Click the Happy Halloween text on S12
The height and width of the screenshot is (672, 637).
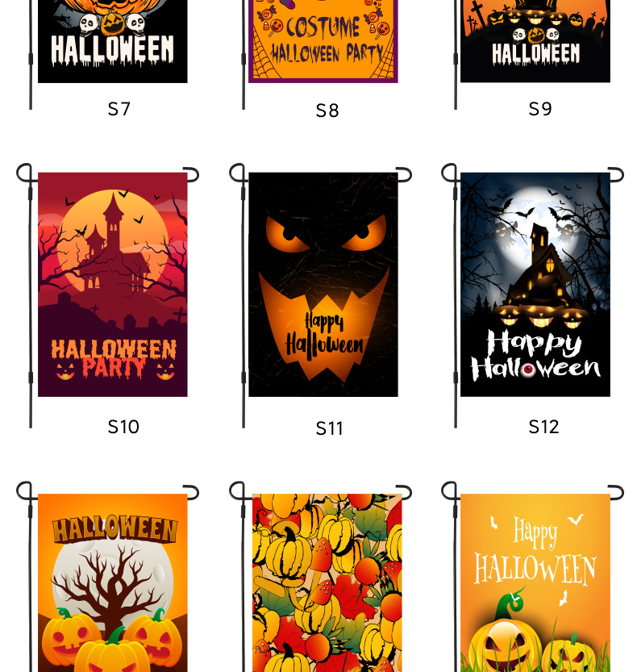[x=535, y=355]
